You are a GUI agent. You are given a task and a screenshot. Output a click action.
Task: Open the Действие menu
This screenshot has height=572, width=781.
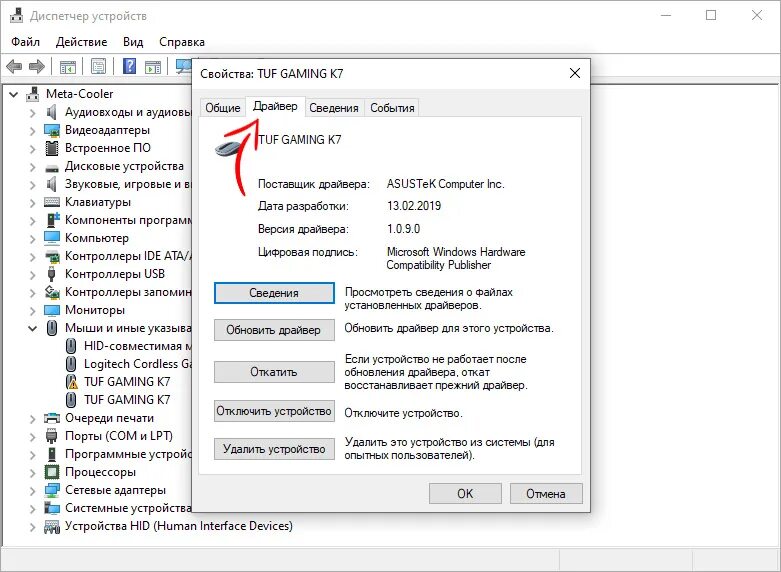[x=81, y=42]
